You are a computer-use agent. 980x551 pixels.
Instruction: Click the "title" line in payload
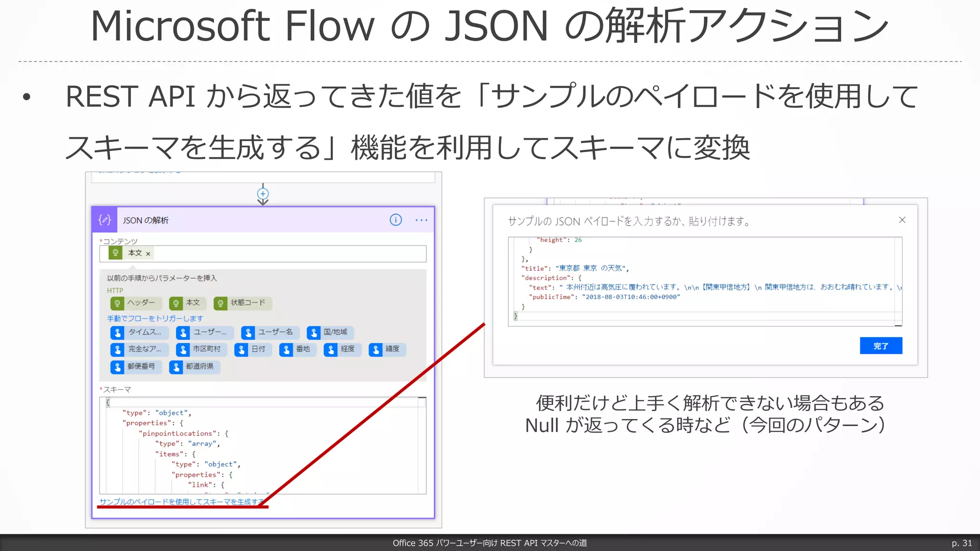(575, 268)
